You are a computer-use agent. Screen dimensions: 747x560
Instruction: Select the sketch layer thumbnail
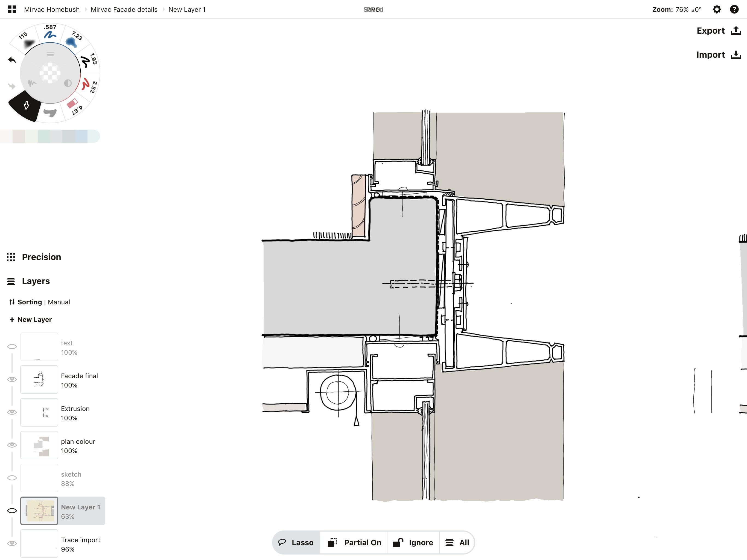[39, 478]
